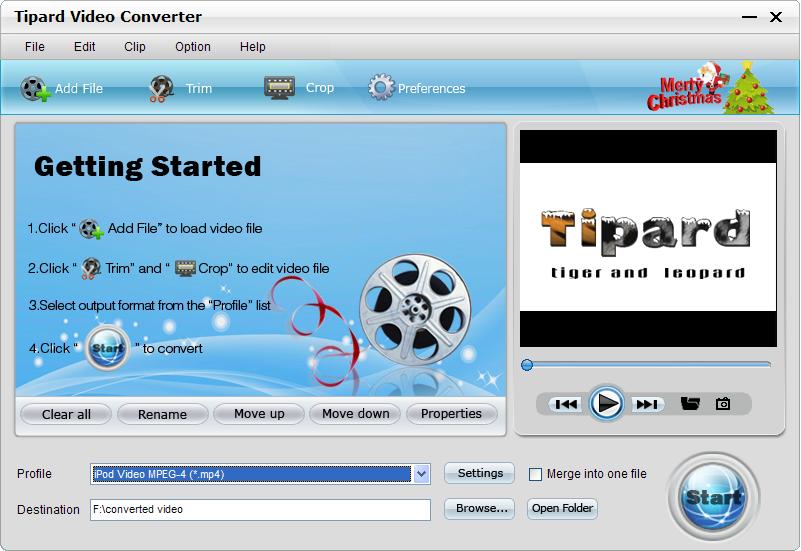Image resolution: width=801 pixels, height=551 pixels.
Task: Open the Option menu
Action: tap(193, 47)
